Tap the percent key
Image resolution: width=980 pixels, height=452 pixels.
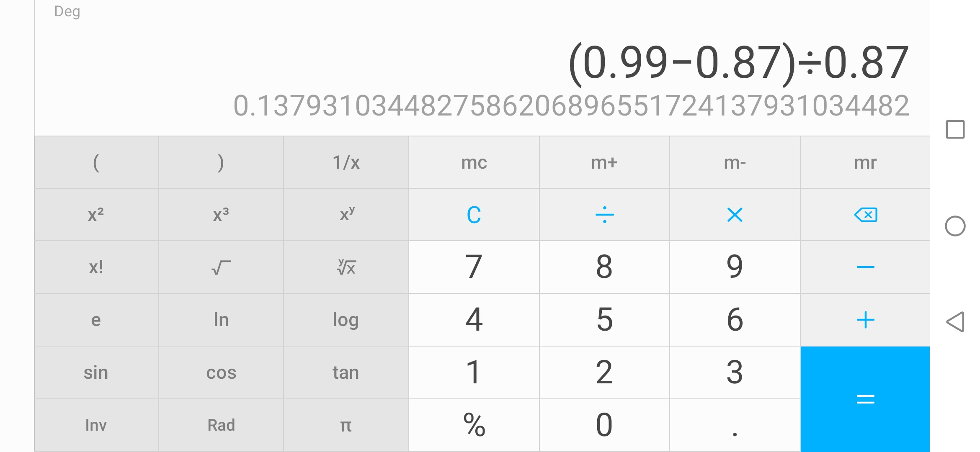tap(474, 425)
